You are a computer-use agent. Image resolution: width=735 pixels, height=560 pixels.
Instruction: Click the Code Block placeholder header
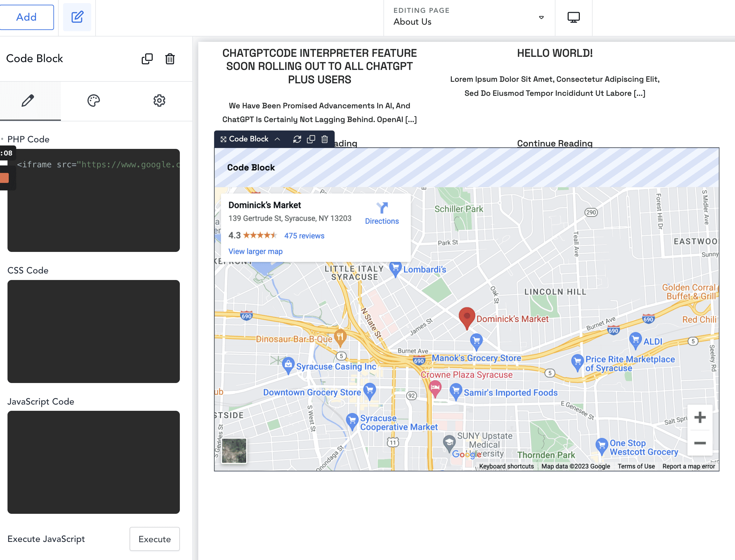(466, 168)
